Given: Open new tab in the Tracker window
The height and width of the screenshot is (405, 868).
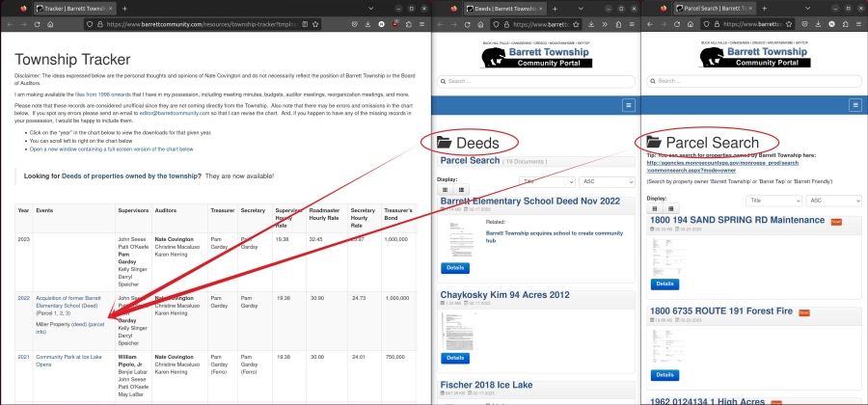Looking at the screenshot, I should (x=124, y=9).
